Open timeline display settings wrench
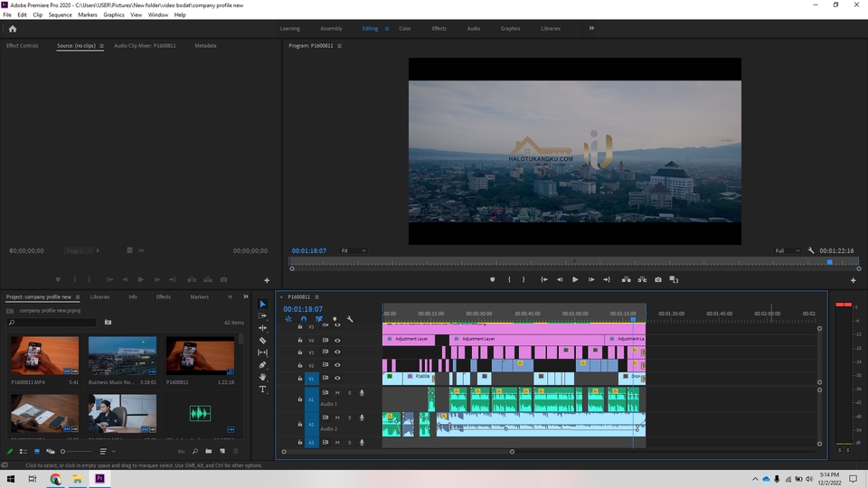Image resolution: width=868 pixels, height=488 pixels. click(x=350, y=319)
